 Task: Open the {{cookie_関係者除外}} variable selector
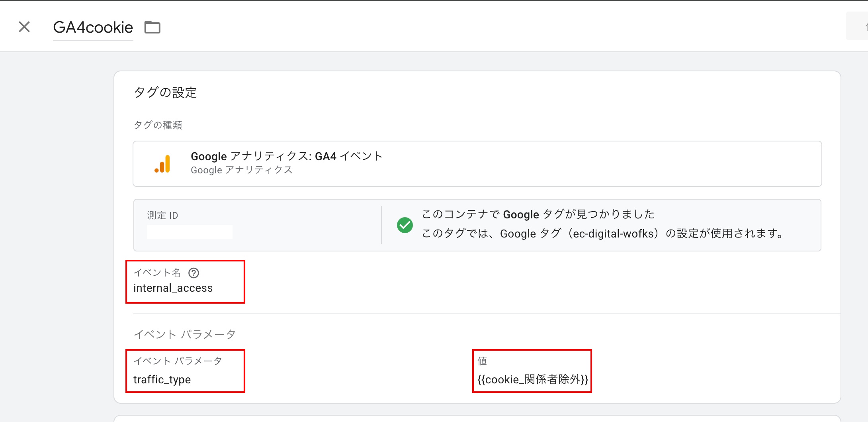point(532,380)
